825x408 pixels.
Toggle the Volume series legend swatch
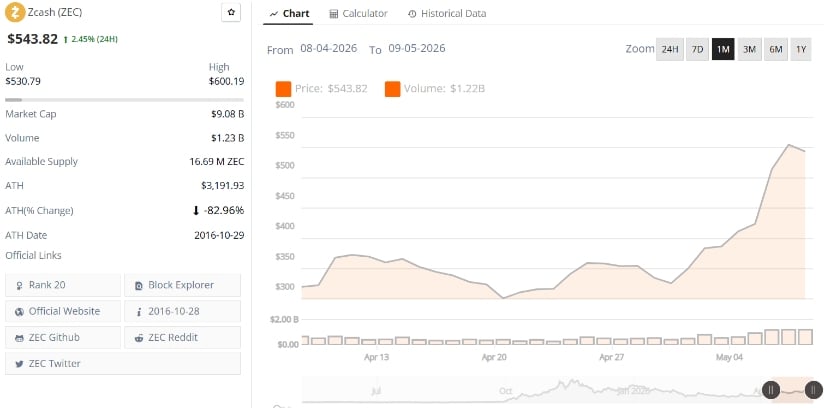[x=393, y=89]
